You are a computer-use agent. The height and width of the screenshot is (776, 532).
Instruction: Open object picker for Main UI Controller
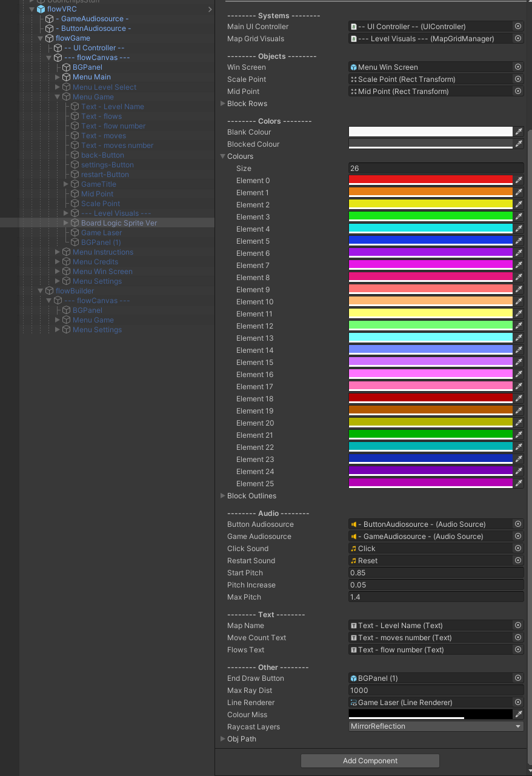tap(518, 27)
